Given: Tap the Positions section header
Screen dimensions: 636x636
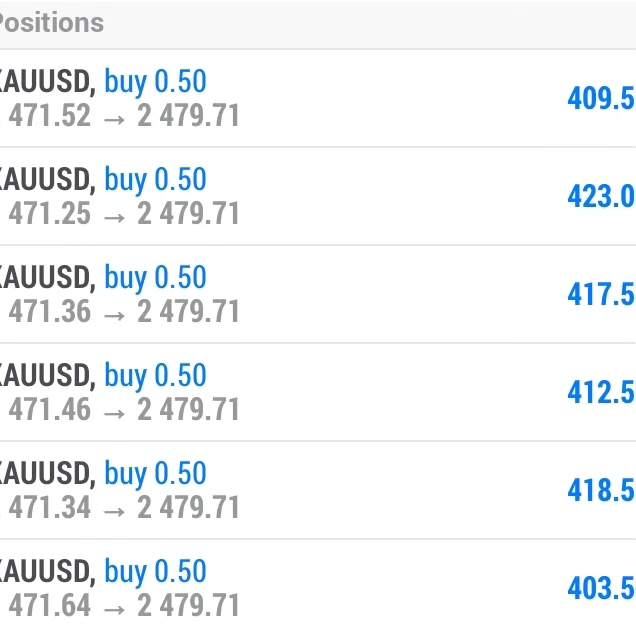Looking at the screenshot, I should 52,22.
